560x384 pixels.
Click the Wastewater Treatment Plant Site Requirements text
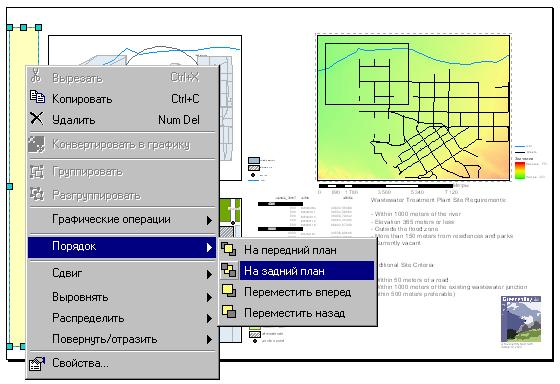[x=438, y=200]
